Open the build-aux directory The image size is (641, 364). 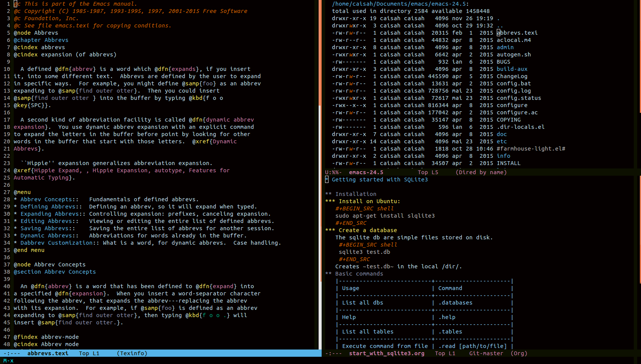click(512, 69)
